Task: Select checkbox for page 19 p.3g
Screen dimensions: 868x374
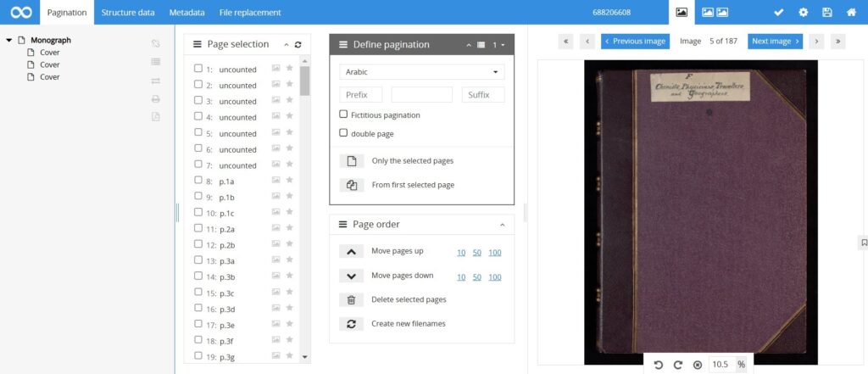Action: pyautogui.click(x=198, y=355)
